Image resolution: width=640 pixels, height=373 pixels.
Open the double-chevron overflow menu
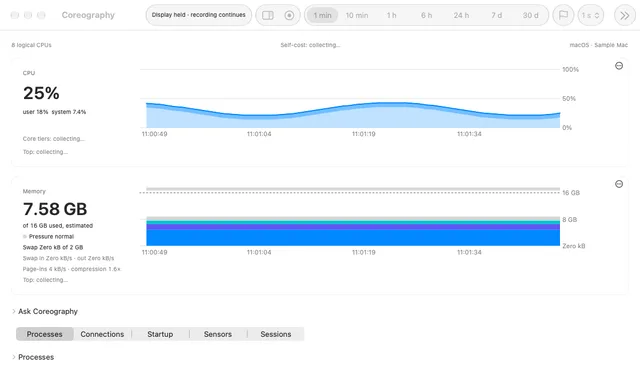[x=624, y=15]
